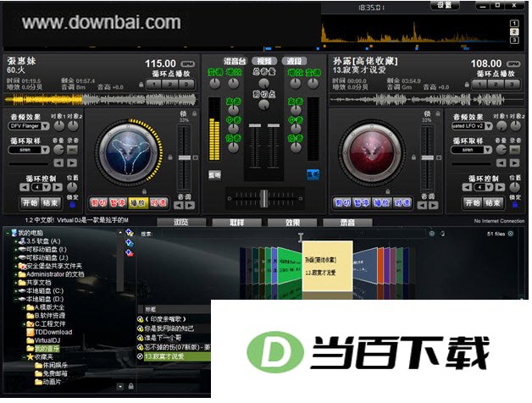Expand the 本地磁盘 (C:) node
Viewport: 532px width, 403px height.
click(15, 291)
